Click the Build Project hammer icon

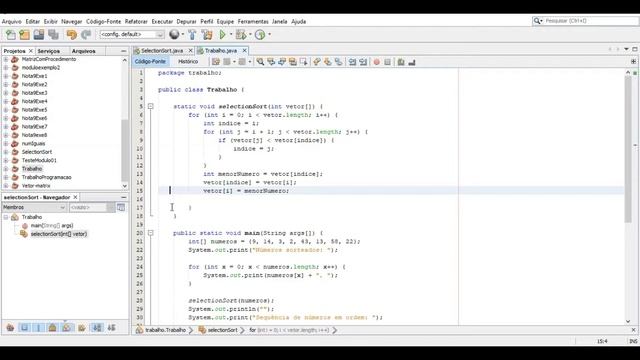click(x=192, y=35)
